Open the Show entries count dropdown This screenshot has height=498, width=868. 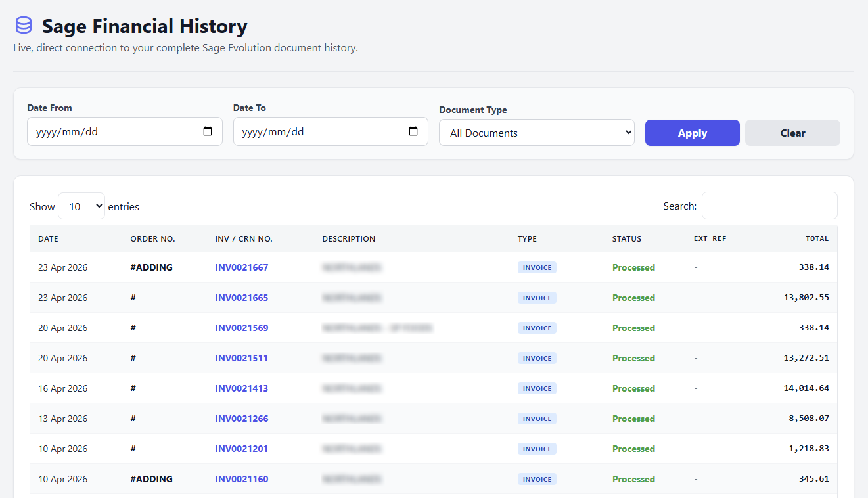(x=81, y=206)
